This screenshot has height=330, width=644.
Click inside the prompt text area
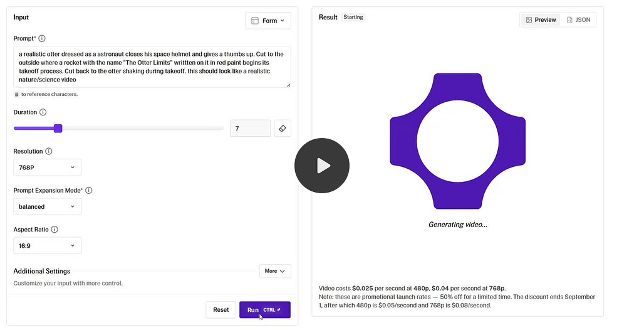[152, 67]
